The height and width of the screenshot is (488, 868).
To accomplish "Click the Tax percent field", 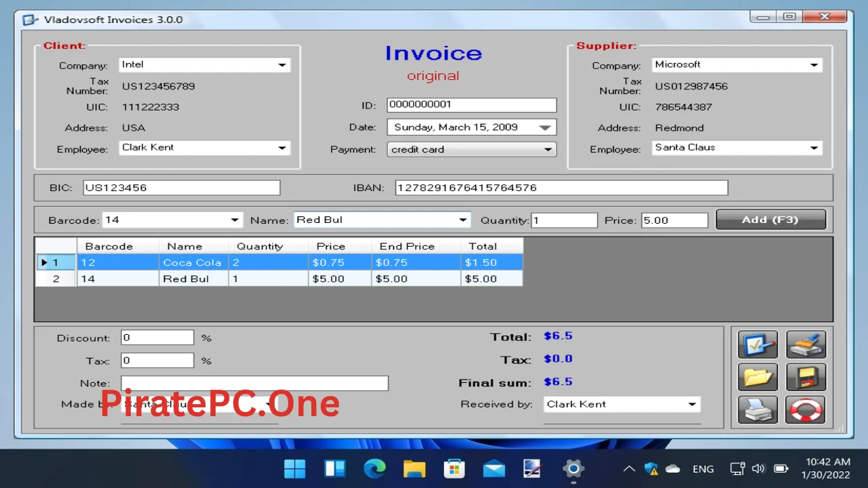I will (x=157, y=361).
